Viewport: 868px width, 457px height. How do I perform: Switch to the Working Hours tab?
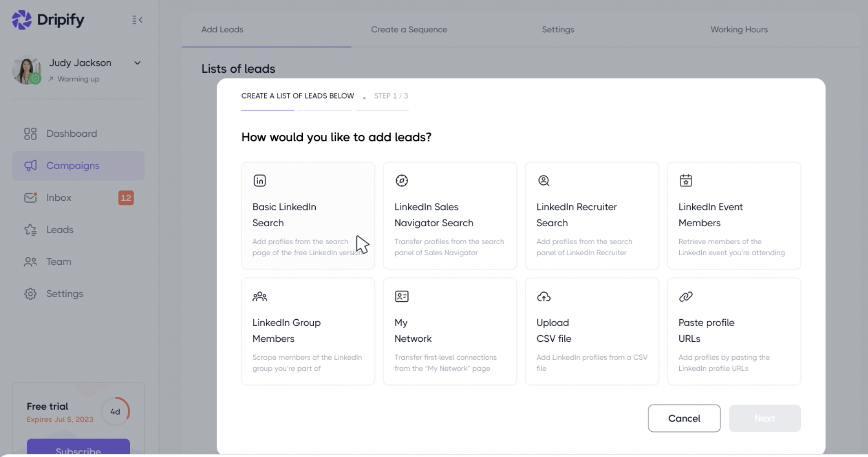(x=739, y=29)
